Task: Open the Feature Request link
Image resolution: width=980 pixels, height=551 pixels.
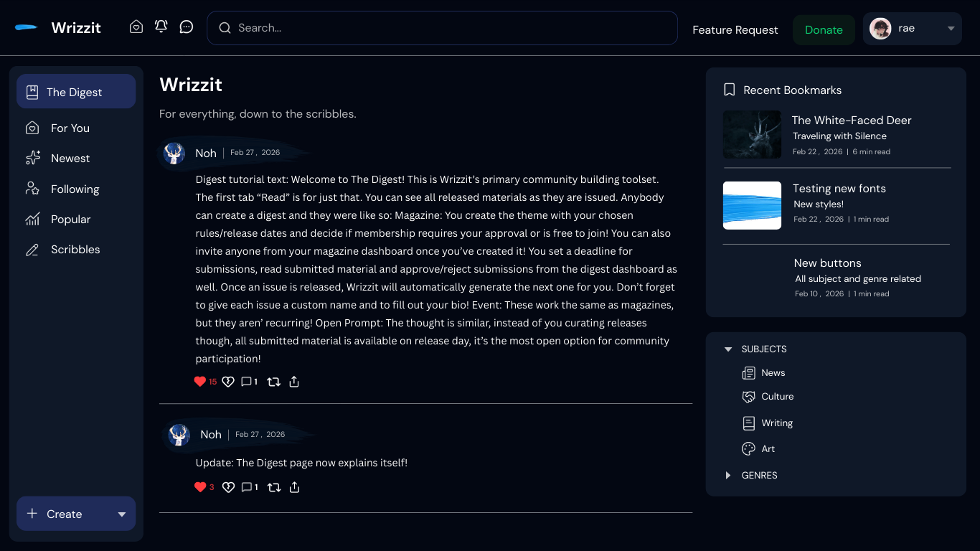Action: (735, 30)
